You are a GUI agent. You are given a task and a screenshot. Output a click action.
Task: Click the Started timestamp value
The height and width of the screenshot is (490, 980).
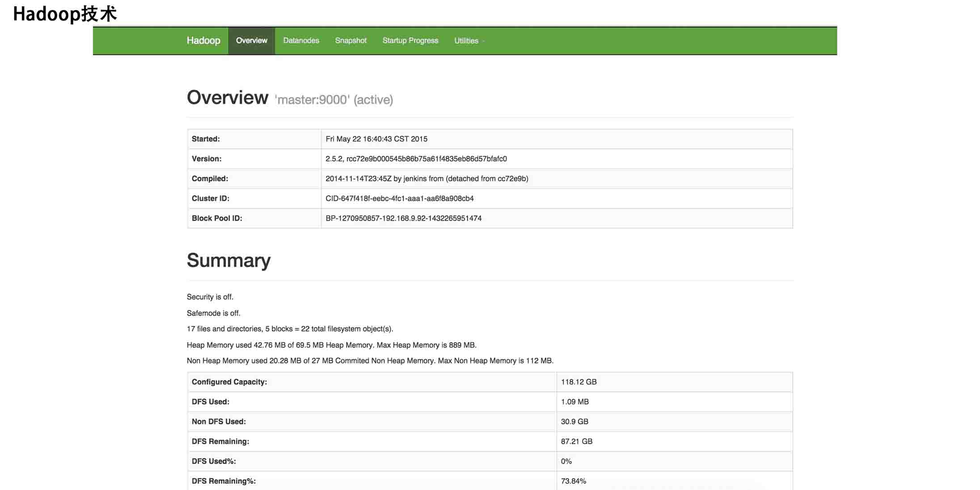[x=376, y=139]
